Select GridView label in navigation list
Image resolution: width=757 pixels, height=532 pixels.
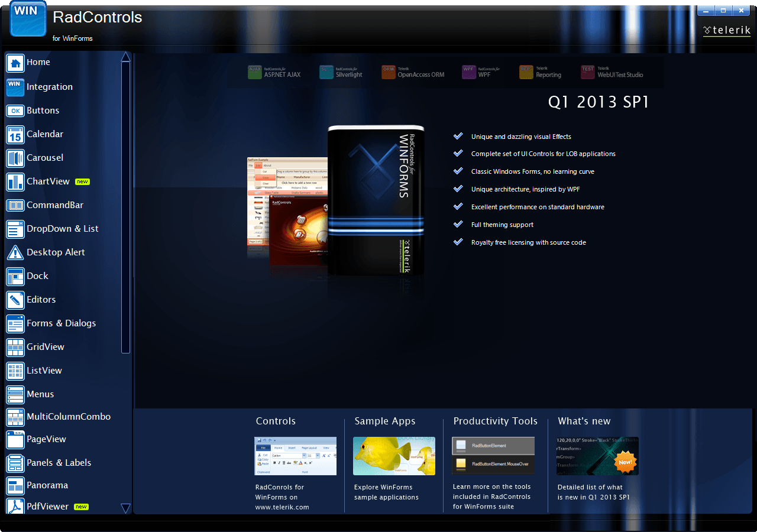46,347
